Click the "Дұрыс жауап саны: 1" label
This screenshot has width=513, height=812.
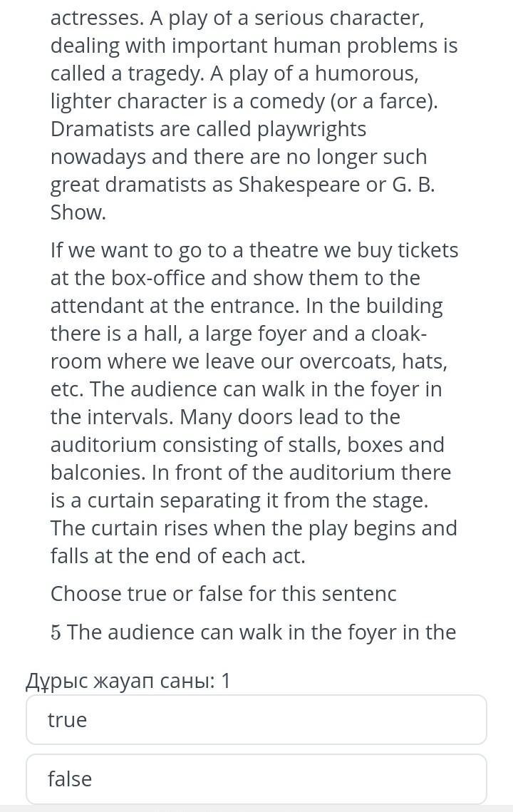coord(128,680)
